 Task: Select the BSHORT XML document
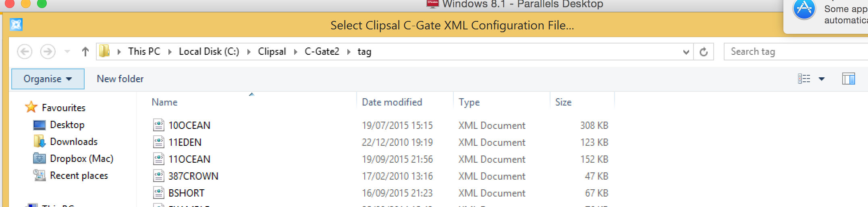[186, 193]
